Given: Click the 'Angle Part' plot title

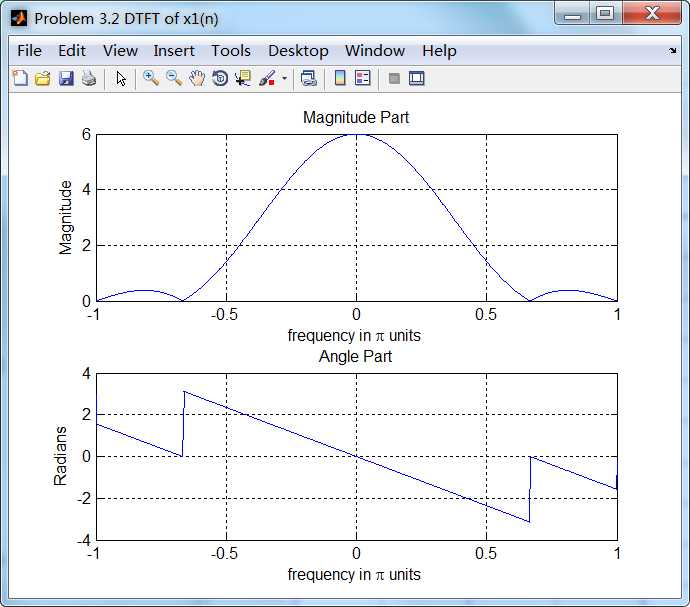Looking at the screenshot, I should tap(355, 356).
